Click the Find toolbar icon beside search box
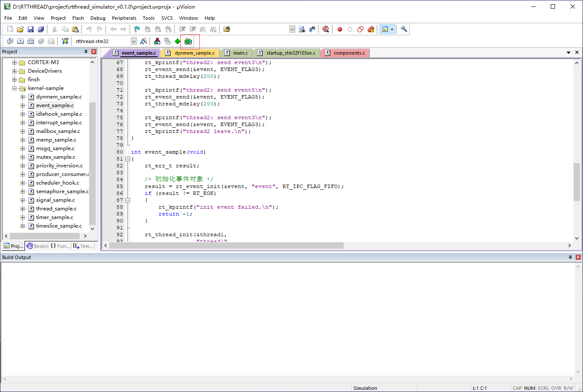 302,29
